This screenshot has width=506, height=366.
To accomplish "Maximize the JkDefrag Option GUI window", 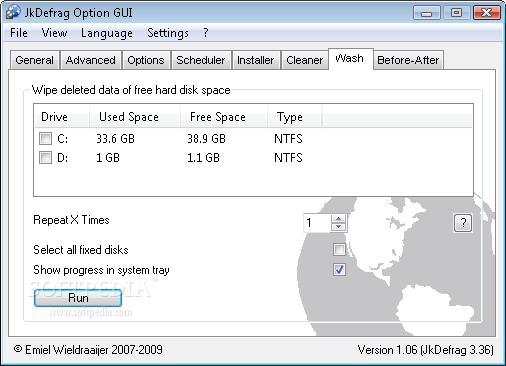I will [456, 13].
